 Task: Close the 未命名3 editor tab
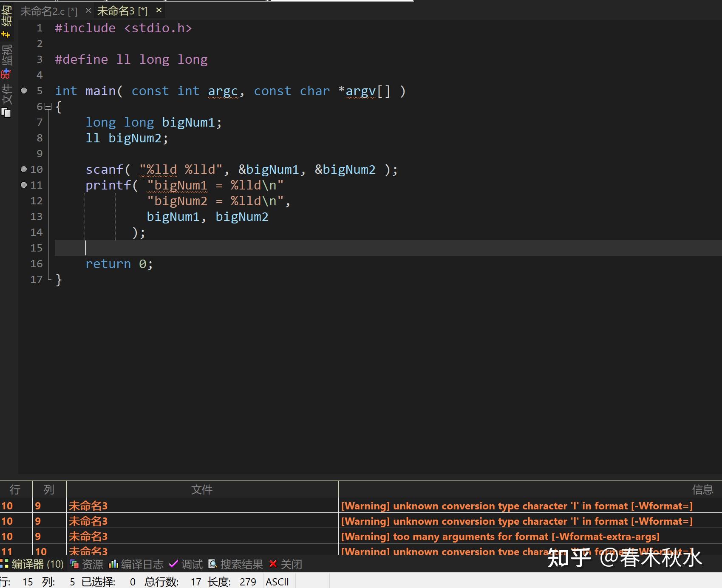pos(159,10)
